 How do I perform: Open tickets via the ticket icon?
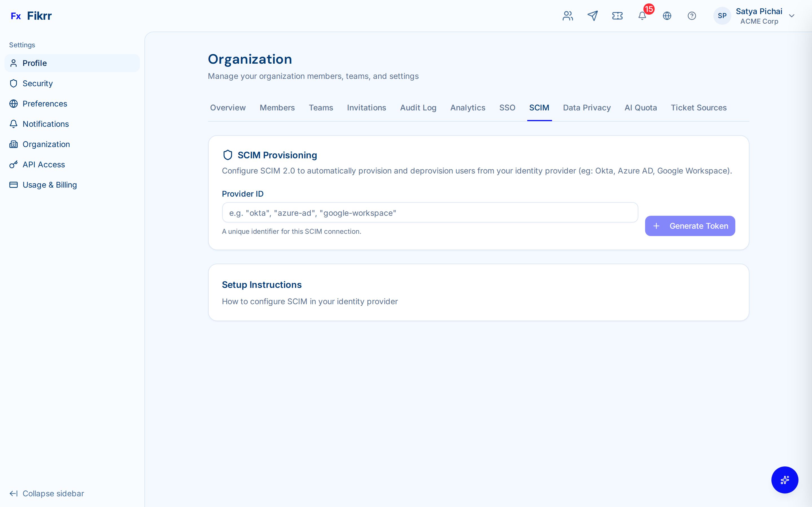tap(617, 16)
